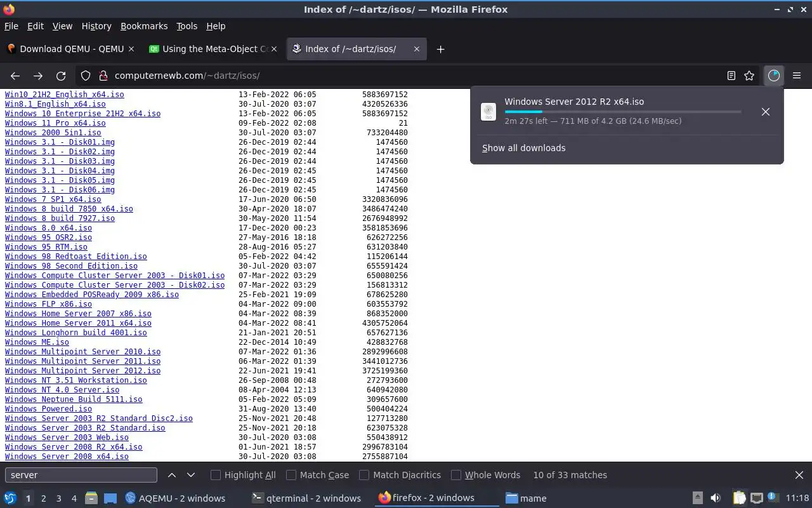
Task: Open the File menu
Action: coord(11,26)
